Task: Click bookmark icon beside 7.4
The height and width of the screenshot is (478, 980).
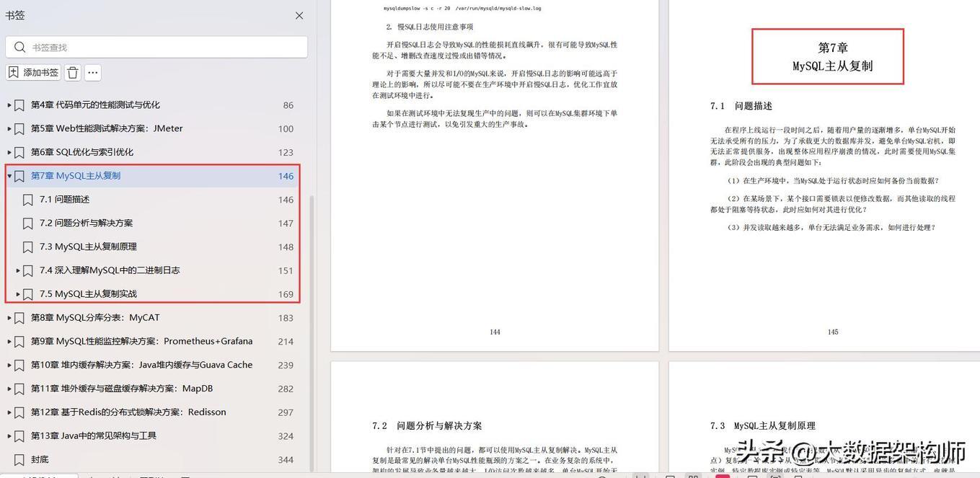Action: pyautogui.click(x=28, y=270)
